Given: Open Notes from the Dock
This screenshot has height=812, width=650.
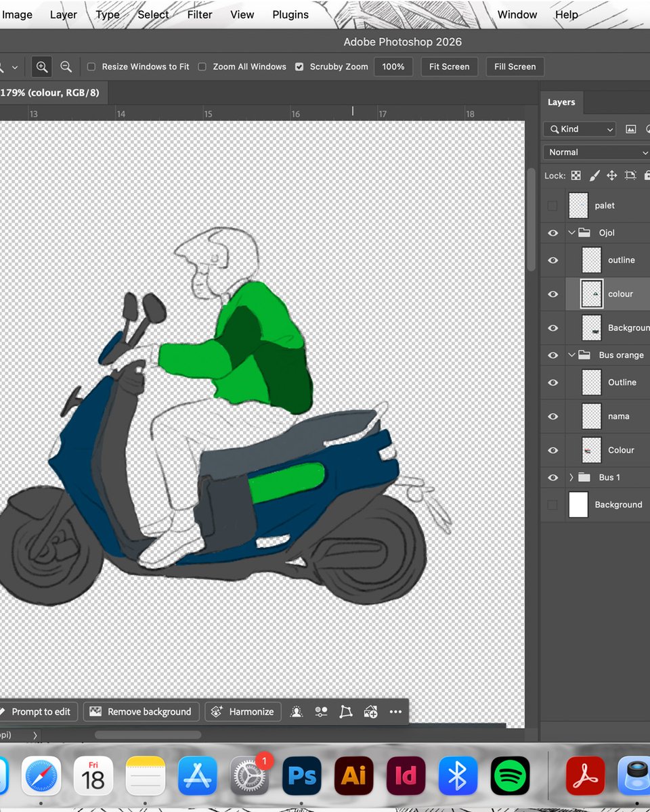Looking at the screenshot, I should pyautogui.click(x=146, y=775).
